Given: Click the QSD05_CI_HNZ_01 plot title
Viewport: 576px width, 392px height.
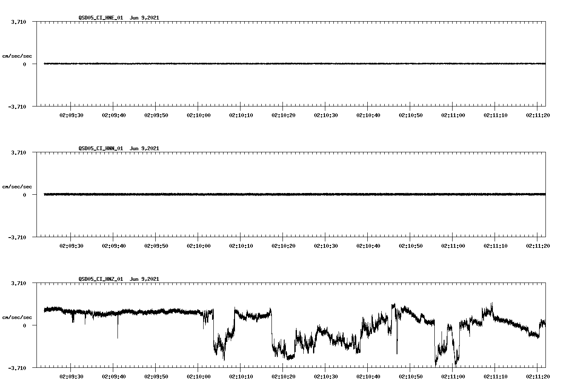Looking at the screenshot, I should 119,279.
